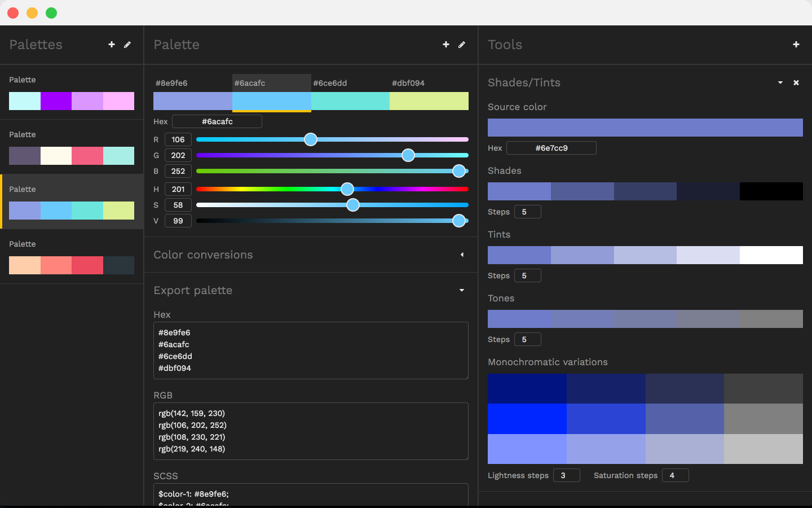Viewport: 812px width, 508px height.
Task: Click the Hue slider handle
Action: click(347, 189)
